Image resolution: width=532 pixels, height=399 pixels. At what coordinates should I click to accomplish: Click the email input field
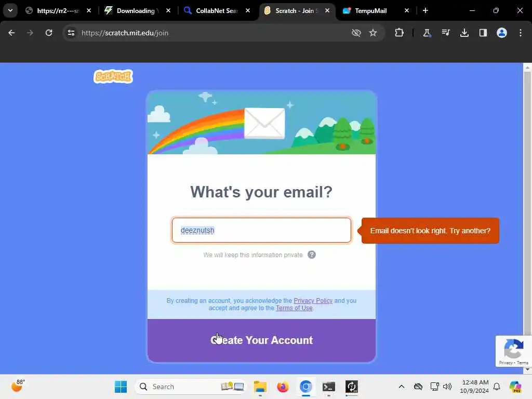(x=261, y=230)
